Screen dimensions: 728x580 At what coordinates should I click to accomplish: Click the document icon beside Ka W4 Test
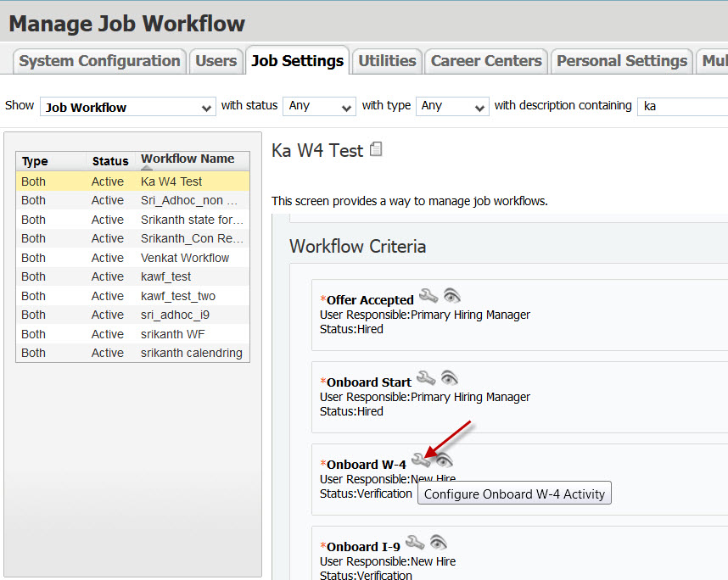(x=377, y=149)
